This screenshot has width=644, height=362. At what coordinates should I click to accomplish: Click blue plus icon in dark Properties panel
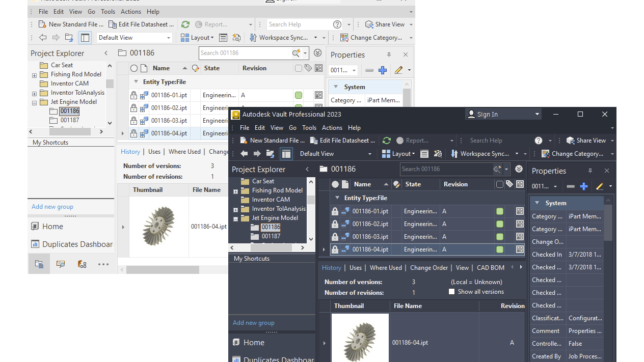coord(584,186)
